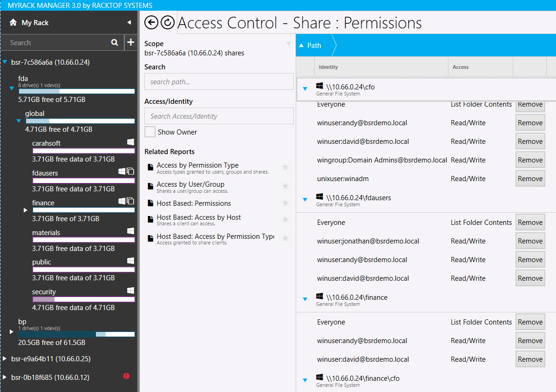Viewport: 556px width, 392px height.
Task: Open the Access by User/Group report
Action: click(190, 184)
